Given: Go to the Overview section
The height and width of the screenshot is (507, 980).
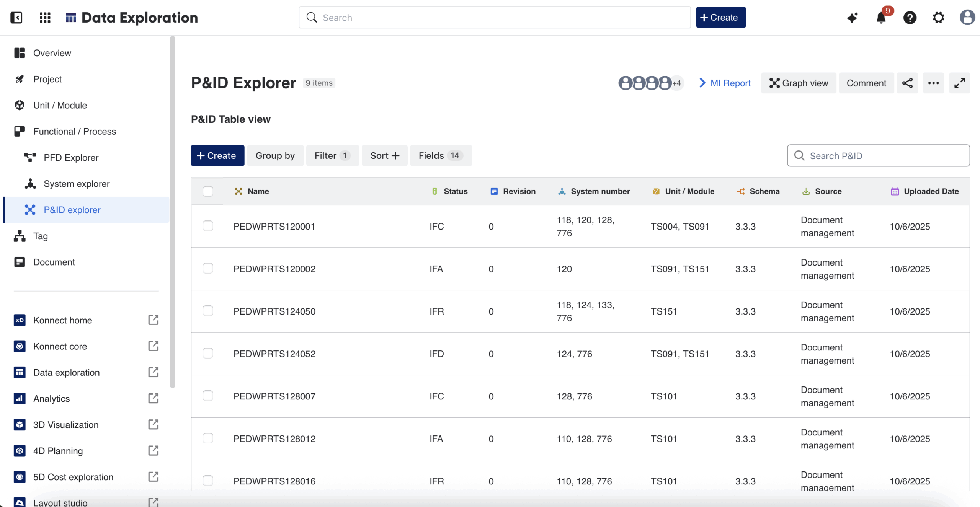Looking at the screenshot, I should tap(52, 53).
